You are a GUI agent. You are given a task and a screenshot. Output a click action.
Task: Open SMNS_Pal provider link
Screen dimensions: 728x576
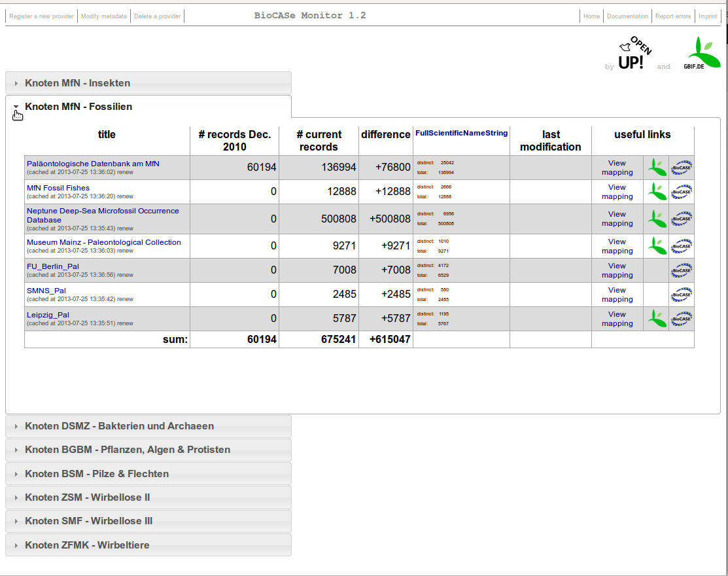[x=46, y=291]
